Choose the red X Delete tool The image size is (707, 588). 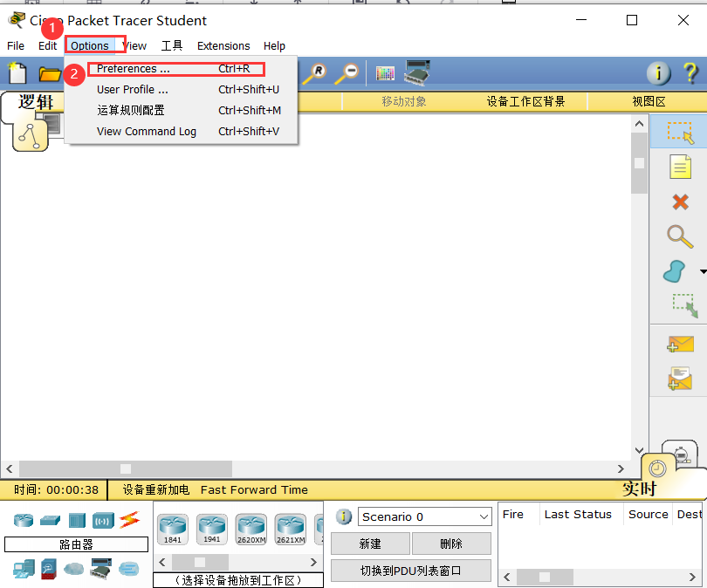680,202
